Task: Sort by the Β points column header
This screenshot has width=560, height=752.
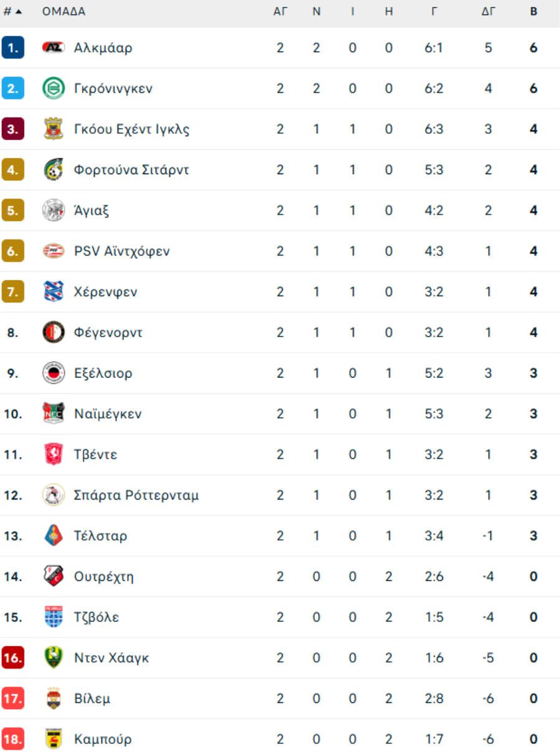Action: tap(534, 12)
